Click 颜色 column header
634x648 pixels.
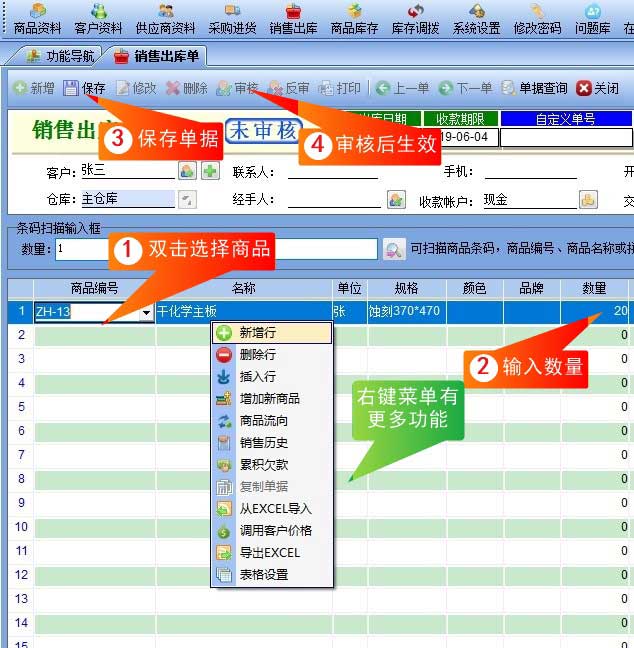pyautogui.click(x=474, y=288)
